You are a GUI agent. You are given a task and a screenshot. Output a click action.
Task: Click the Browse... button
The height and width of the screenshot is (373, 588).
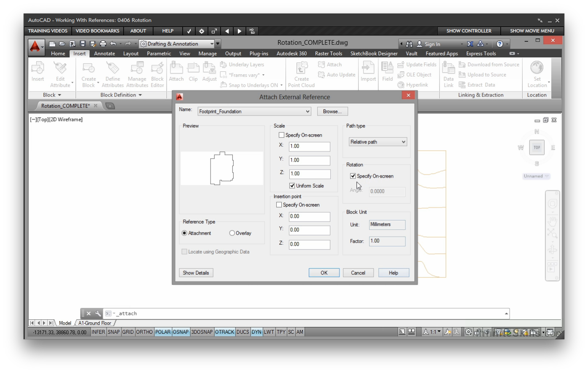coord(332,111)
